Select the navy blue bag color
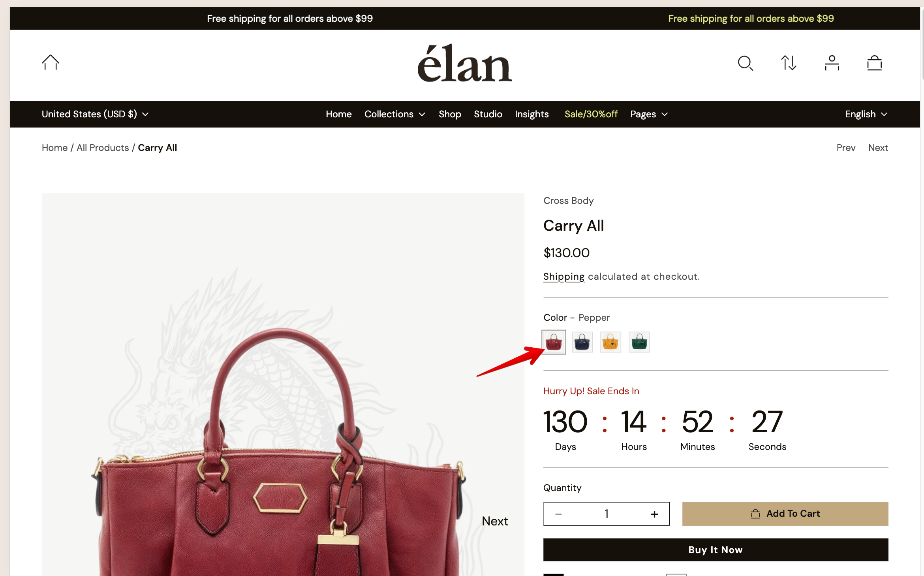Image resolution: width=924 pixels, height=576 pixels. point(582,342)
